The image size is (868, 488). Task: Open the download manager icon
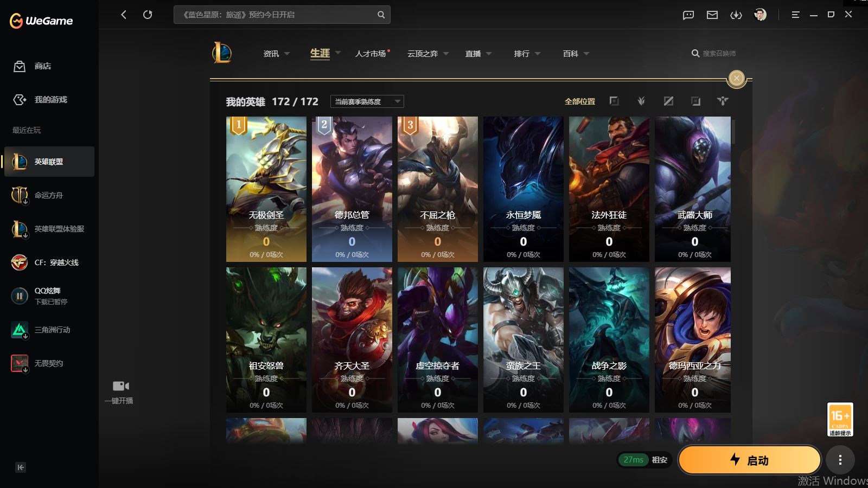(x=736, y=15)
